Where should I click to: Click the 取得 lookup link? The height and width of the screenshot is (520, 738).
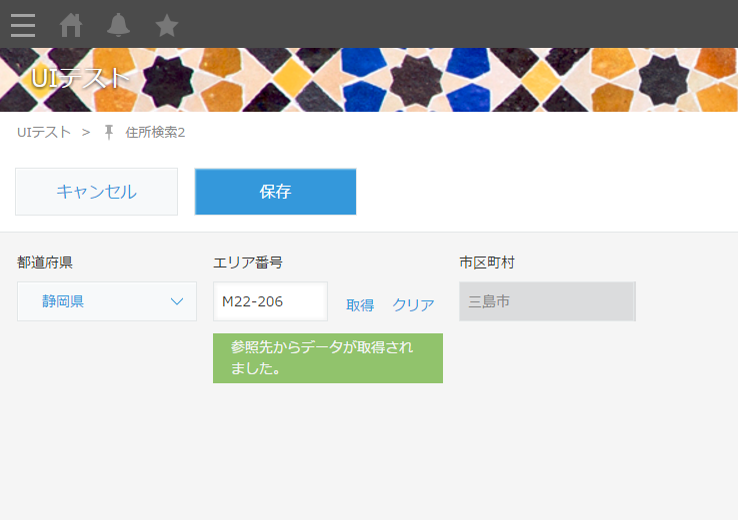pos(360,305)
